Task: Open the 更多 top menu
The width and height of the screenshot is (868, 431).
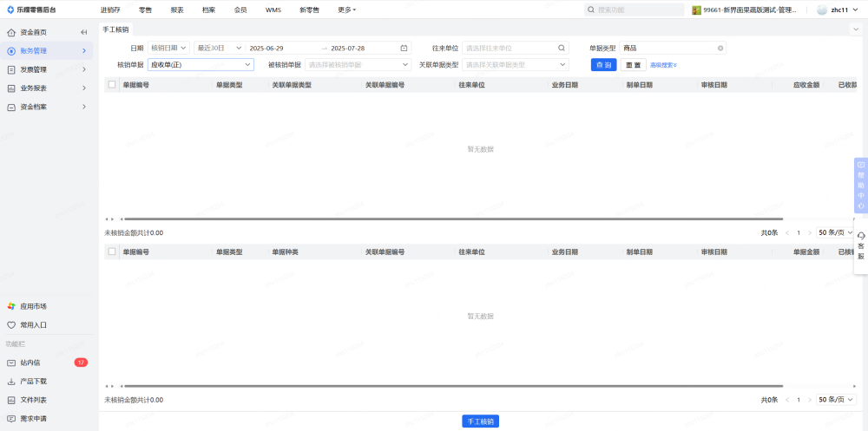Action: (346, 10)
